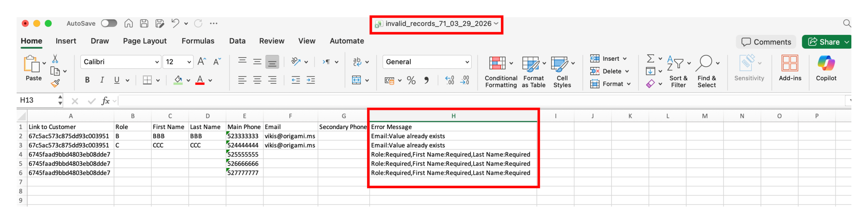868x223 pixels.
Task: Select column H header
Action: tap(453, 116)
